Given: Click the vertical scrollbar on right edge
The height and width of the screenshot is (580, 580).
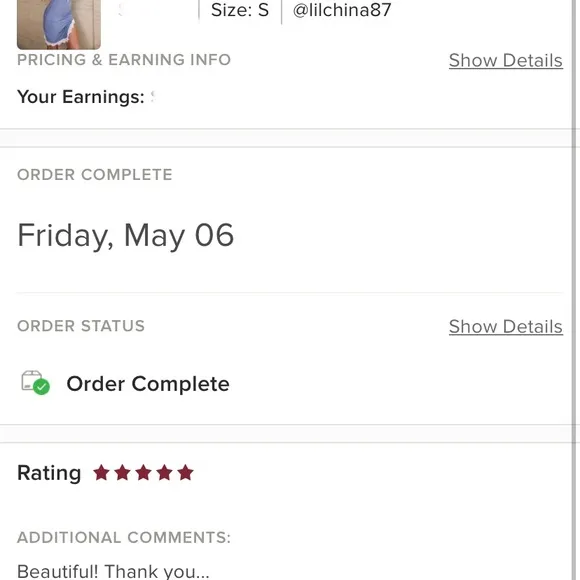Looking at the screenshot, I should [x=575, y=290].
